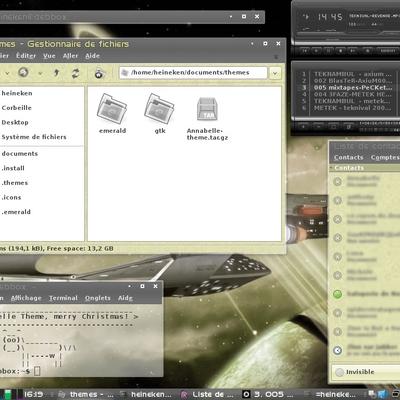The width and height of the screenshot is (400, 400).
Task: Open the .themes bookmark in sidebar
Action: pos(15,183)
